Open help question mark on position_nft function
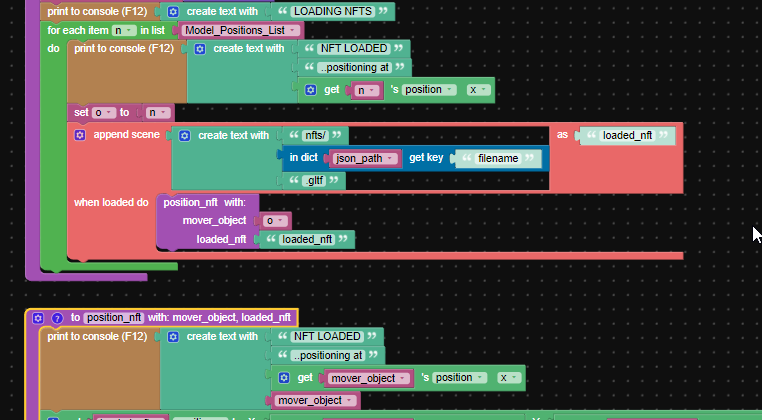Image resolution: width=762 pixels, height=420 pixels. tap(57, 318)
